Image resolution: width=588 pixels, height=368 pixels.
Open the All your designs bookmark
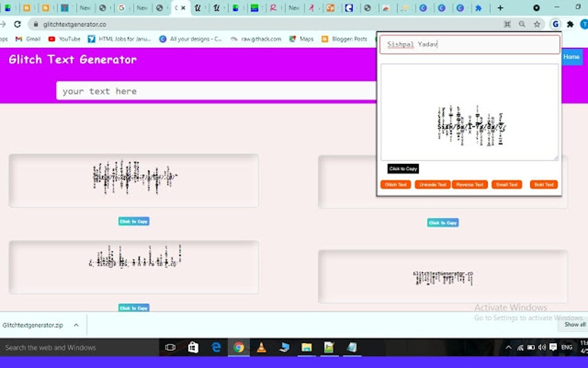click(x=190, y=39)
